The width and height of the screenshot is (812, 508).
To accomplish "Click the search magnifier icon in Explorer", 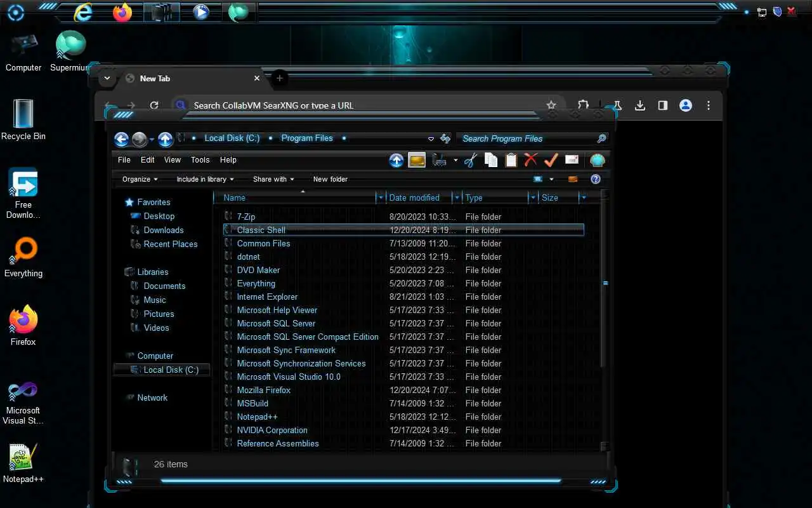I will click(x=601, y=138).
